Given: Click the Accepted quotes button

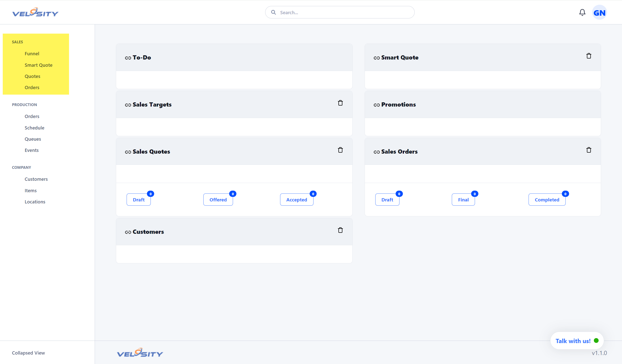Looking at the screenshot, I should point(297,200).
